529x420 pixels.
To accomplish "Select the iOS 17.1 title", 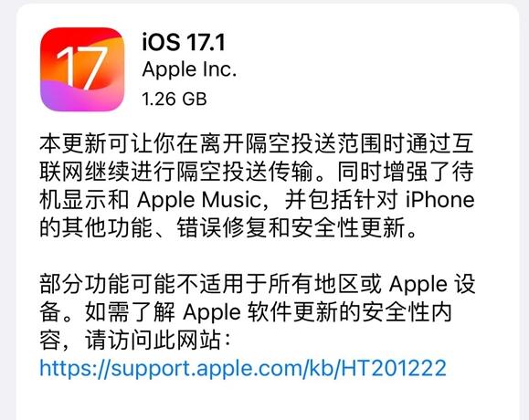I will coord(184,42).
